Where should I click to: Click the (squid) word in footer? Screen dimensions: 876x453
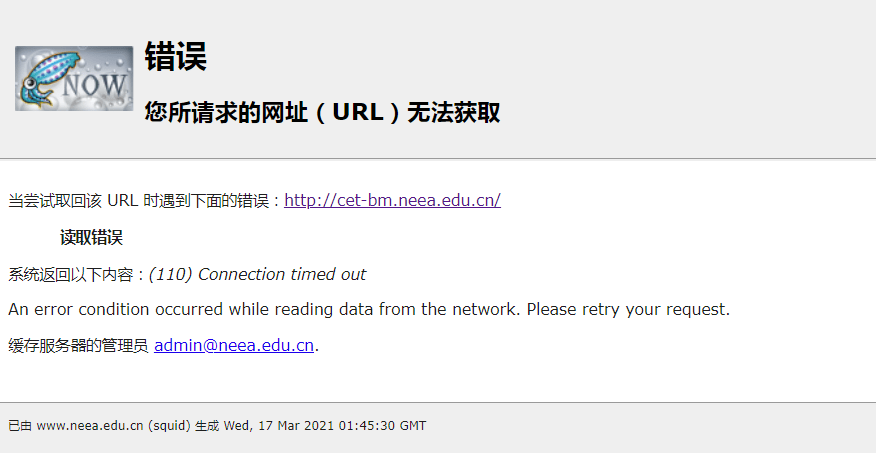169,426
